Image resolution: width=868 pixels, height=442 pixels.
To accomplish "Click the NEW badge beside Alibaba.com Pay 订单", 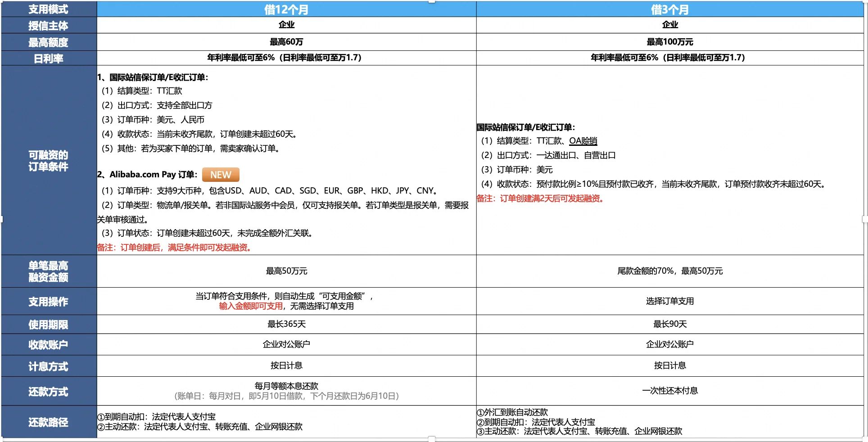I will tap(220, 174).
